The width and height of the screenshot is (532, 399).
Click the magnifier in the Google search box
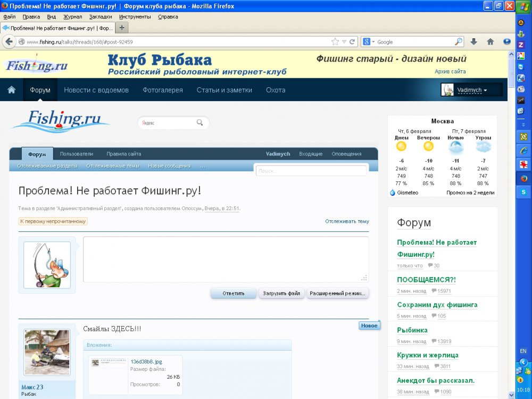[x=458, y=41]
